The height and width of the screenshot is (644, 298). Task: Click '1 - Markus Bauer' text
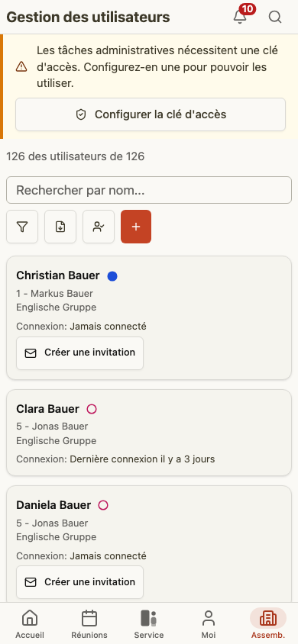(55, 294)
